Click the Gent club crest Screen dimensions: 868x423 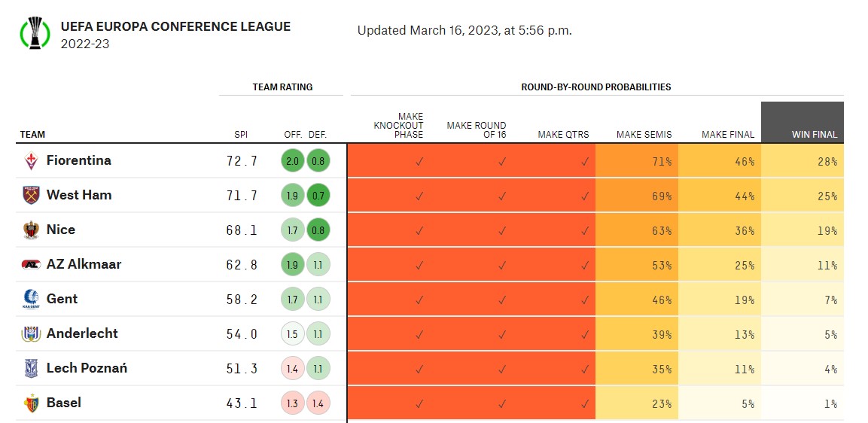point(31,300)
